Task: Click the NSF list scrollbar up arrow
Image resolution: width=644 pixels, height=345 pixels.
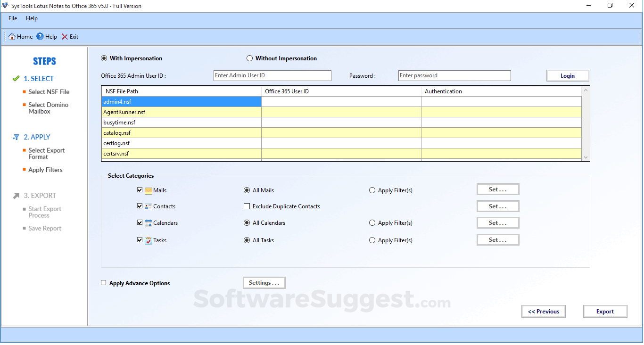Action: (x=586, y=90)
